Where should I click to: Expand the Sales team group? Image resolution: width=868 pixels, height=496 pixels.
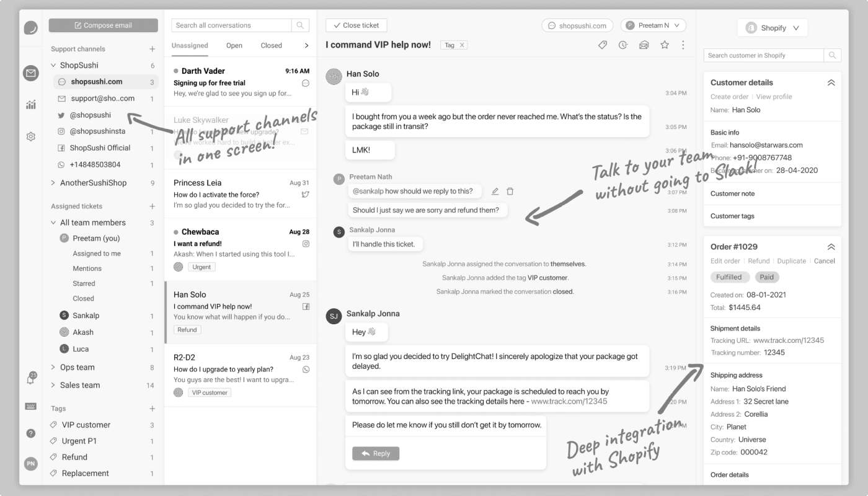point(53,385)
